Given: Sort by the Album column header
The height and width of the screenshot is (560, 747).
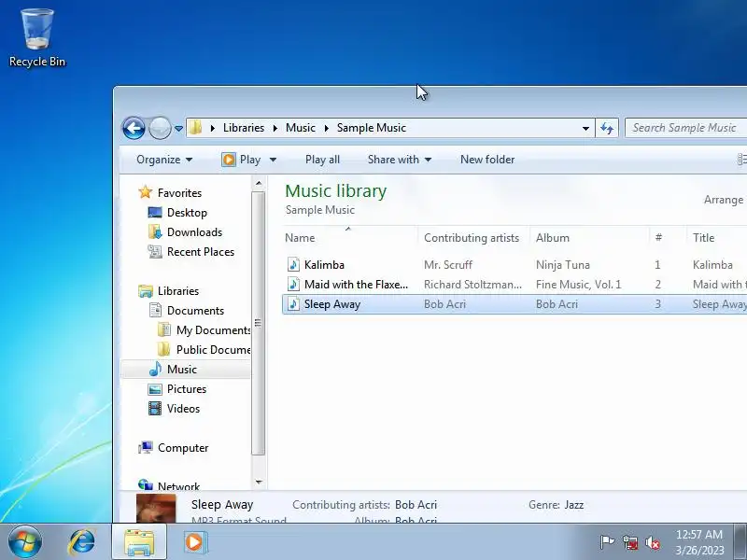Looking at the screenshot, I should [x=589, y=238].
